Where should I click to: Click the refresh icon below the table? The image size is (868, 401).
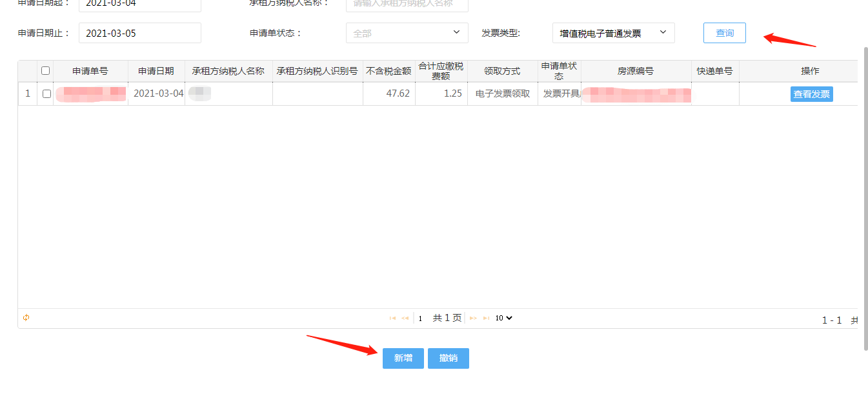point(25,318)
